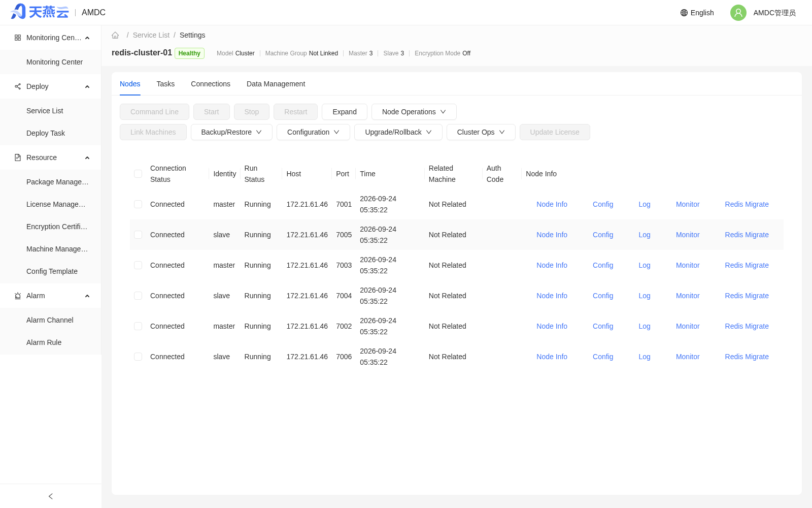Check the row for port 7002
Image resolution: width=812 pixels, height=508 pixels.
pos(138,326)
